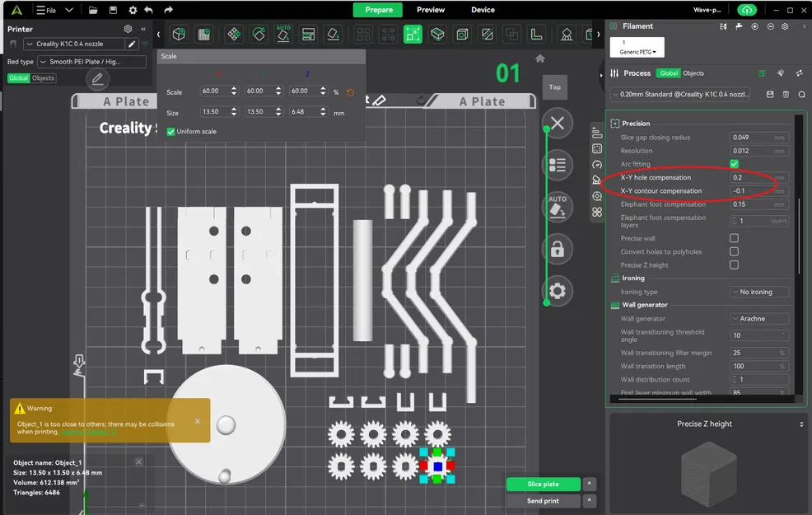
Task: Click the Add model cube icon
Action: coord(179,35)
